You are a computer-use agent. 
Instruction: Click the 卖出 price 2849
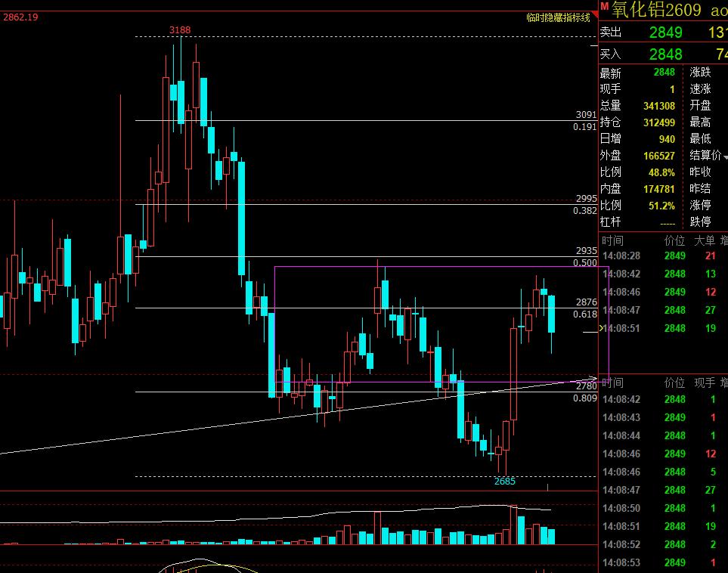(665, 33)
